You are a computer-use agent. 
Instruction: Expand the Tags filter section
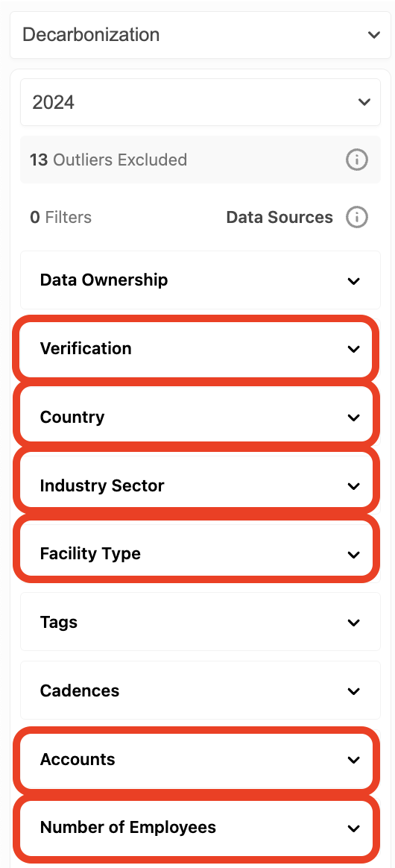[200, 622]
